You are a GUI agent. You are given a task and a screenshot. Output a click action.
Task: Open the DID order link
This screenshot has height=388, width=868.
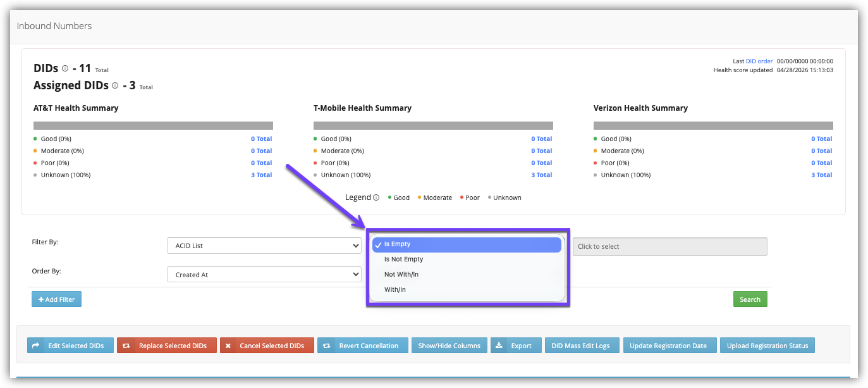click(x=759, y=61)
